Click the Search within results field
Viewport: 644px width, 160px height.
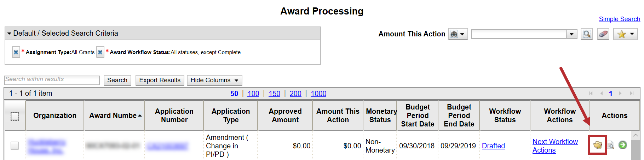pyautogui.click(x=52, y=80)
